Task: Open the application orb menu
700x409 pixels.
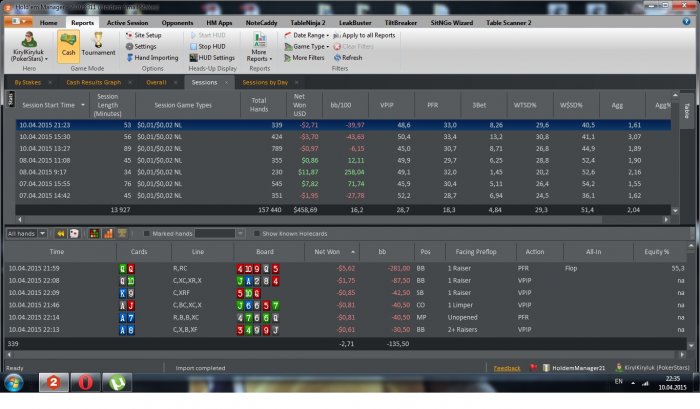Action: click(x=18, y=21)
